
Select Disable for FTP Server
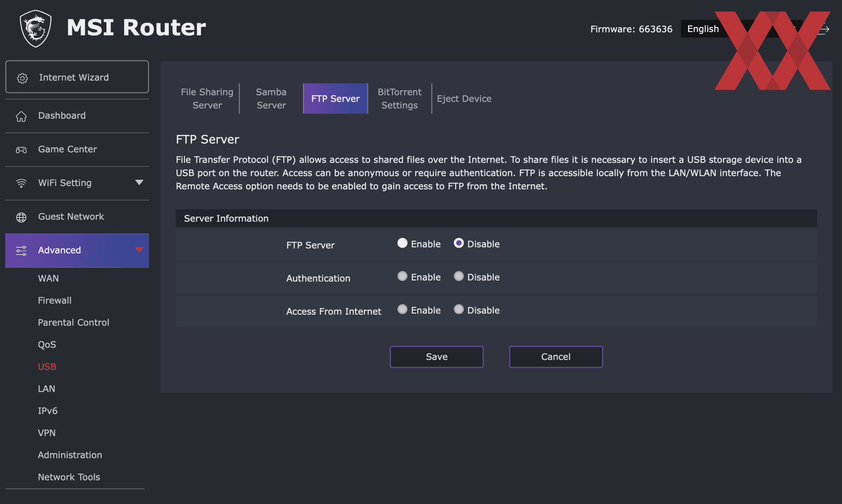(x=458, y=243)
